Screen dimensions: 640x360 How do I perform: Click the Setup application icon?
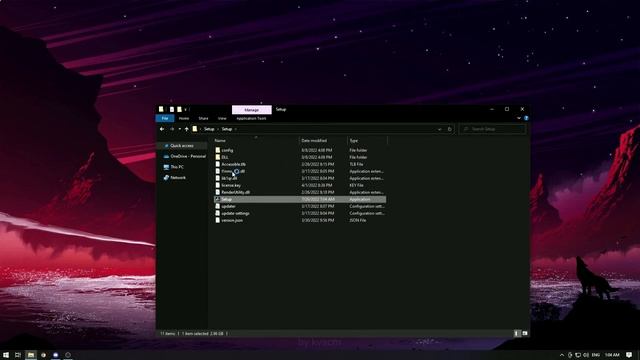[218, 199]
